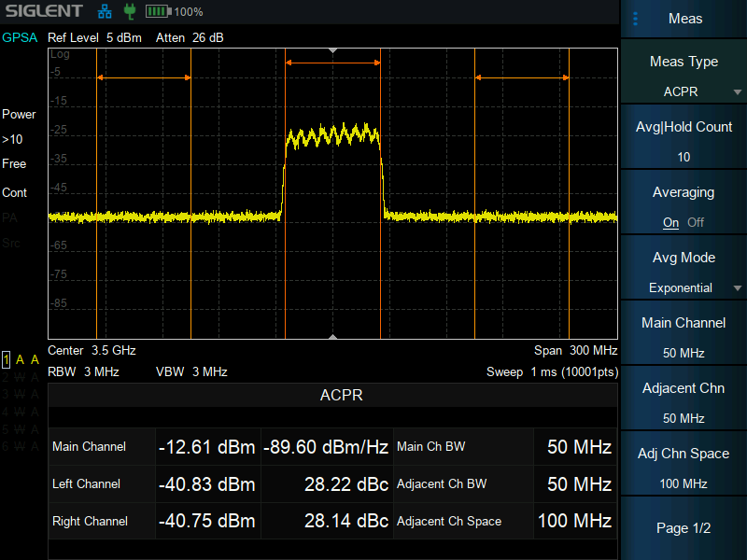Click the left adjacent channel span arrow
Image resolution: width=747 pixels, height=560 pixels.
coord(144,77)
